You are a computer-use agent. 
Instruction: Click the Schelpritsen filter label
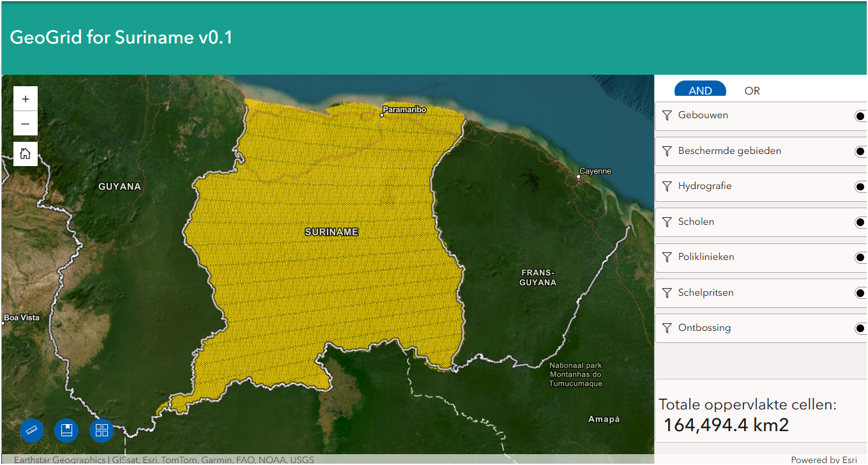click(x=705, y=293)
